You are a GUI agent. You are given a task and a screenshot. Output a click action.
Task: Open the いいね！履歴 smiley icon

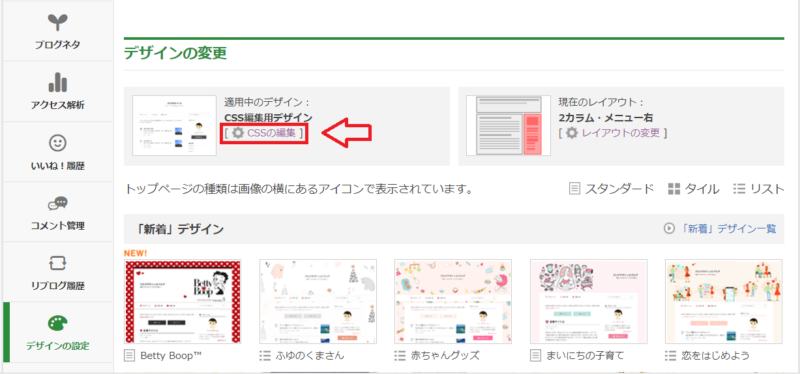point(58,143)
